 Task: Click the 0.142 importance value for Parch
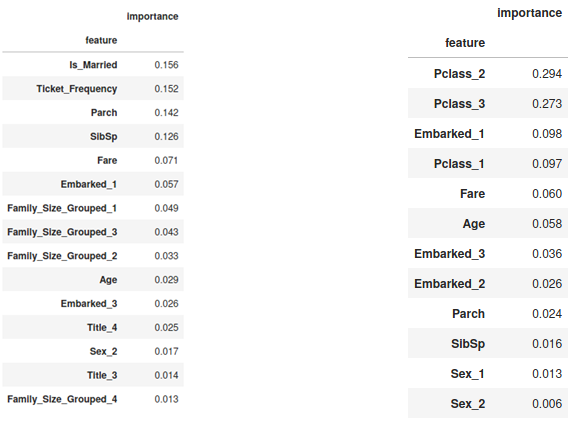click(x=166, y=113)
